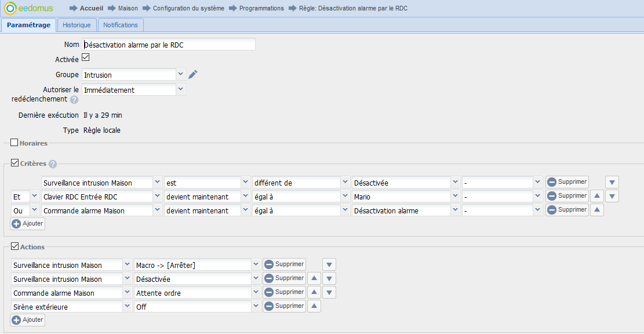Viewport: 644px width, 334px height.
Task: Click the question mark icon next to Critères
Action: coord(53,164)
